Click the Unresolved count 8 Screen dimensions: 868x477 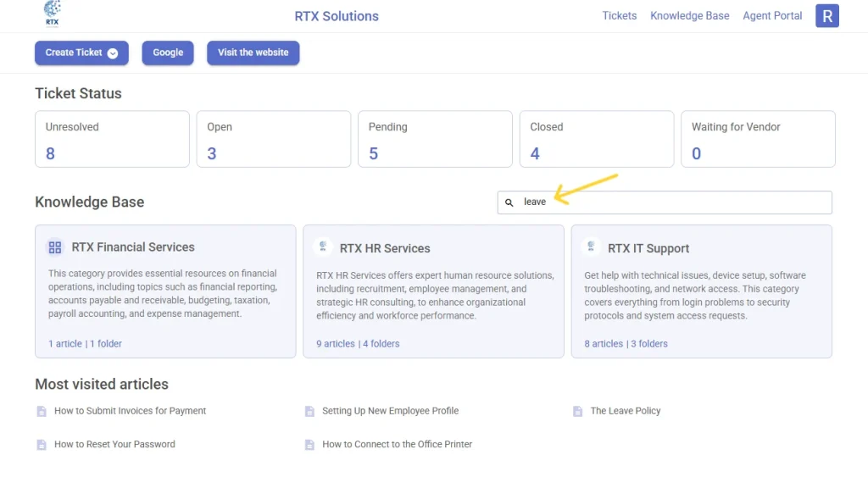pos(50,154)
